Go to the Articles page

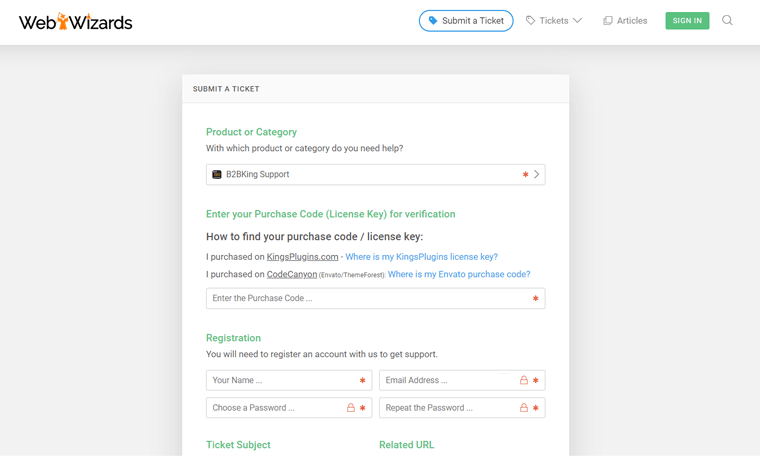click(x=625, y=21)
